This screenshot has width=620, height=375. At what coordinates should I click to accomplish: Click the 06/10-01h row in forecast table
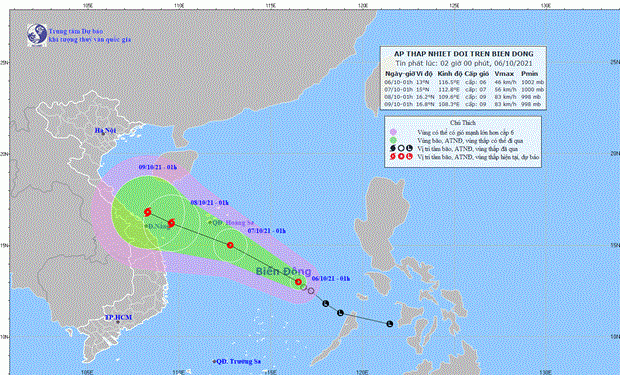[x=465, y=82]
